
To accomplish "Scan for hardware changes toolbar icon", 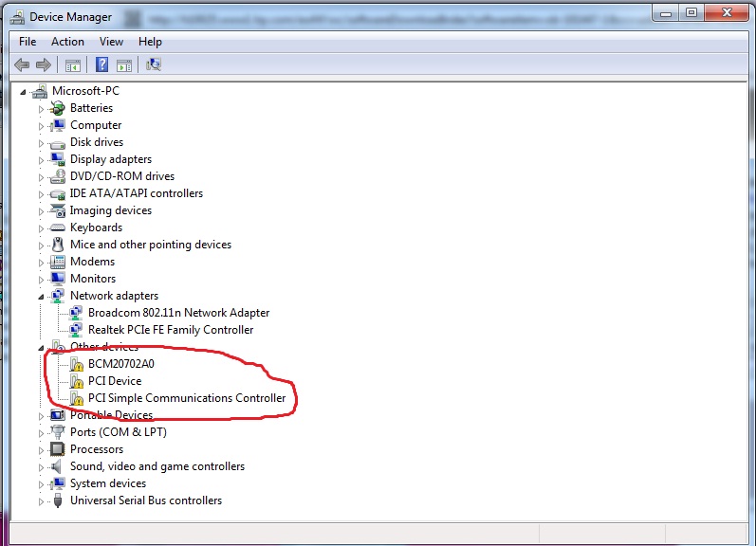I will 154,64.
